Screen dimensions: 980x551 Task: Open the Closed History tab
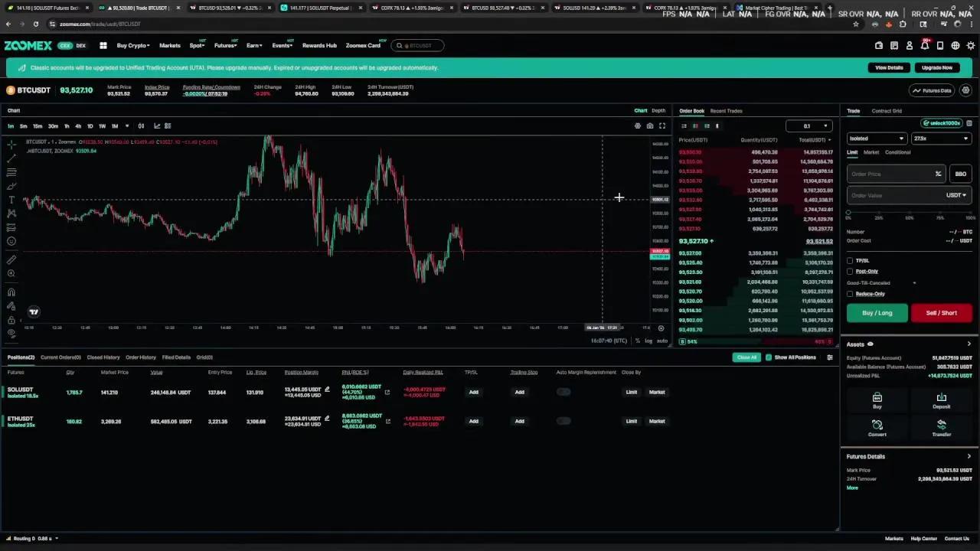click(x=103, y=357)
